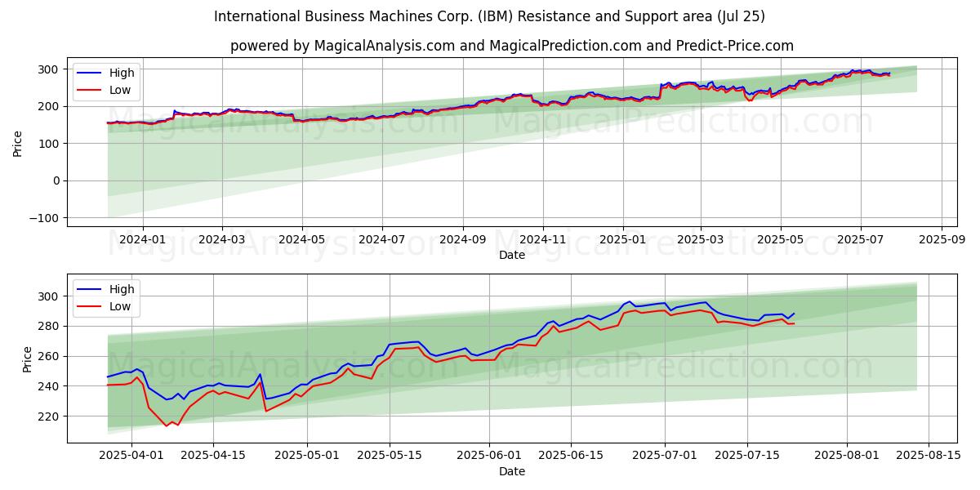Screen dimensions: 980x490
Task: Click the −100 price tick label
Action: point(43,218)
